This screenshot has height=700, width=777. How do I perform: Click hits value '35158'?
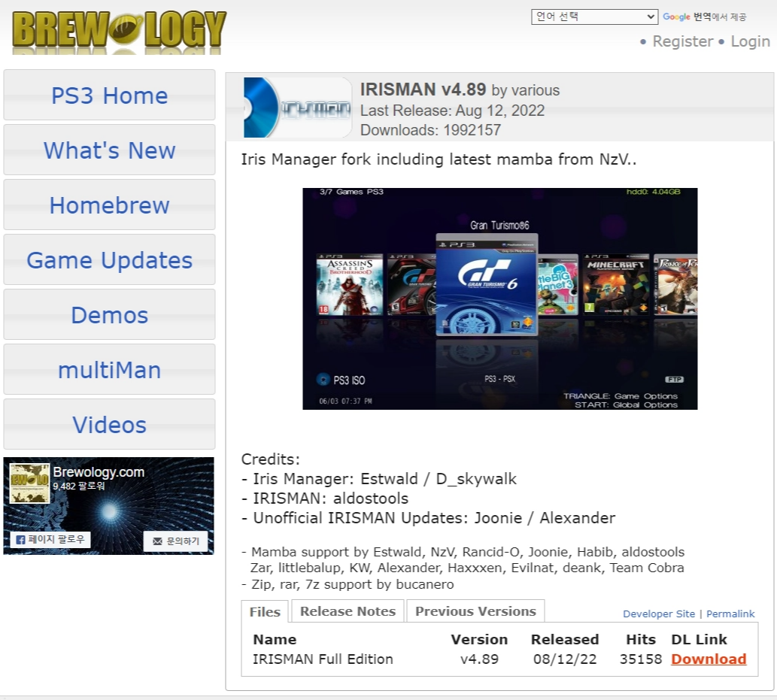click(x=641, y=659)
